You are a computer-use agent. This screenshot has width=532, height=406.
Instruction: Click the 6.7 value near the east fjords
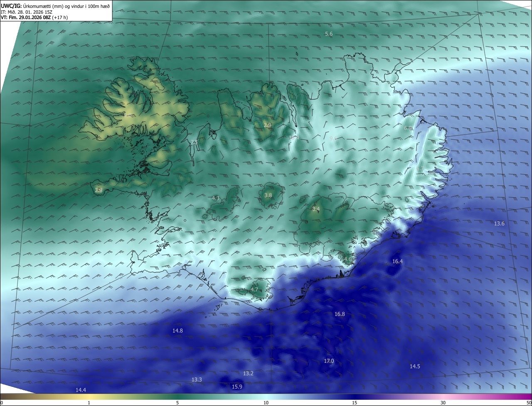[x=420, y=169]
